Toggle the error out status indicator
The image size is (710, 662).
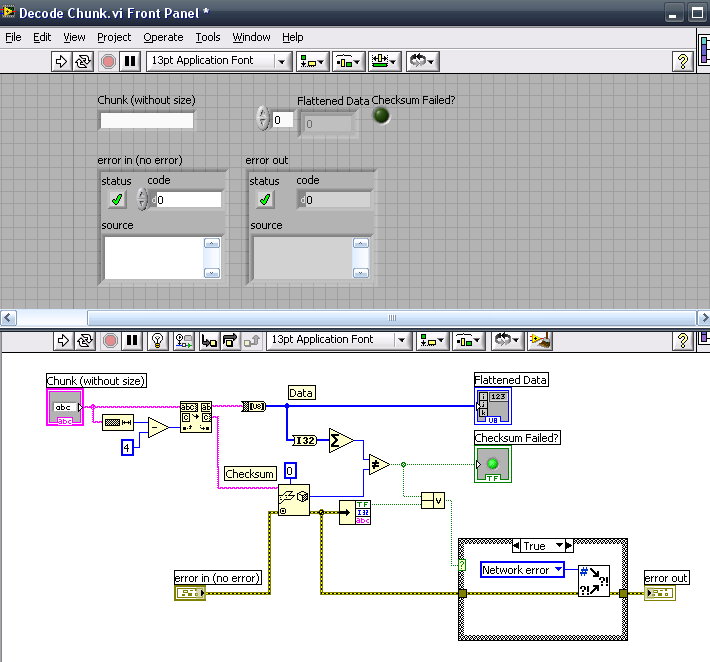[x=265, y=200]
